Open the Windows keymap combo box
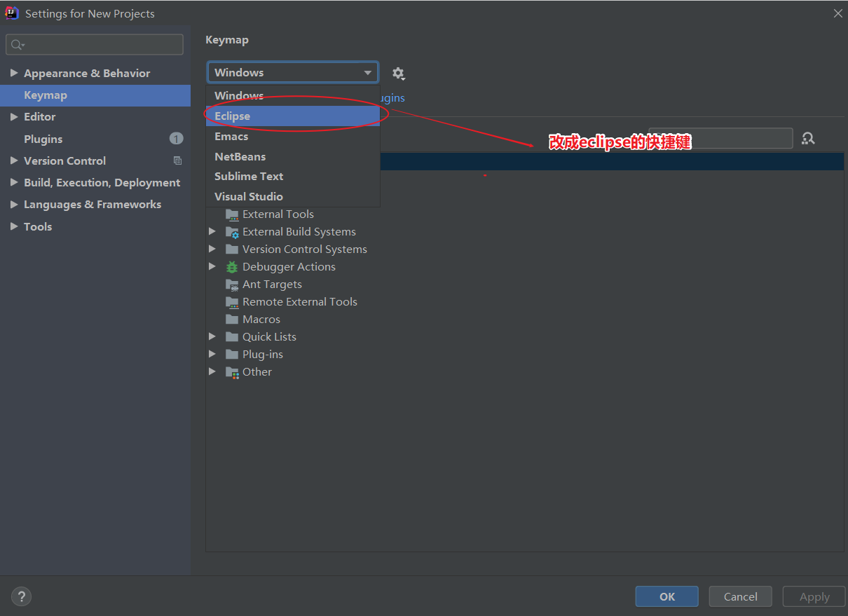The height and width of the screenshot is (616, 848). pyautogui.click(x=293, y=73)
